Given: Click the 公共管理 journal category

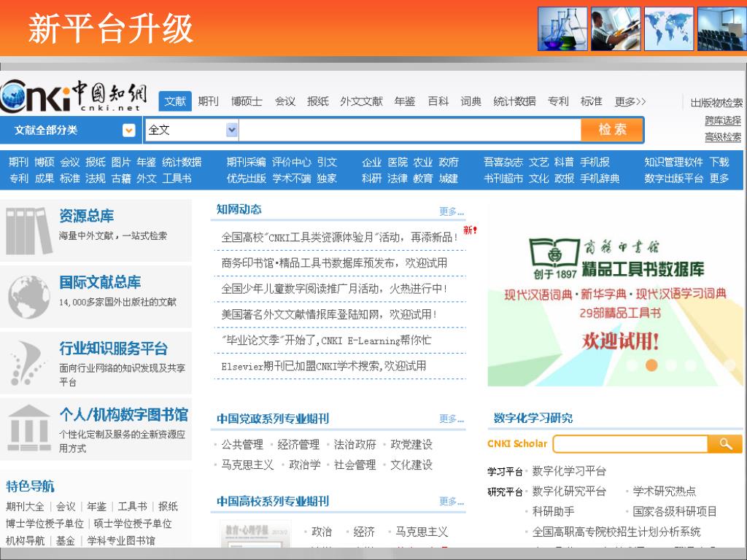Looking at the screenshot, I should point(242,445).
